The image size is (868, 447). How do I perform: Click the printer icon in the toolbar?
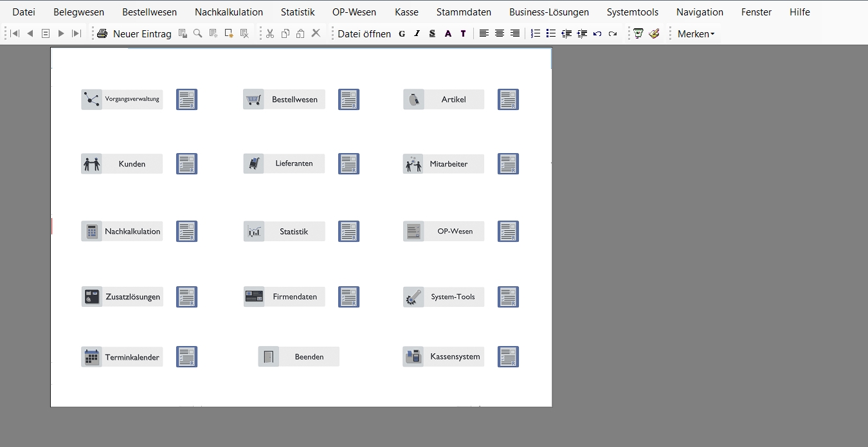click(102, 33)
